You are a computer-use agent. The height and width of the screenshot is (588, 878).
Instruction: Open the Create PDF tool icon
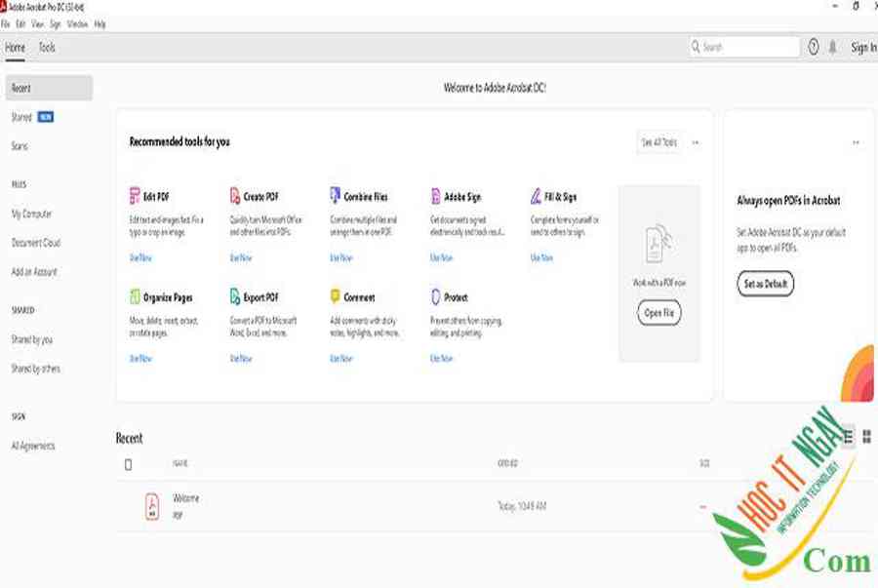coord(235,196)
